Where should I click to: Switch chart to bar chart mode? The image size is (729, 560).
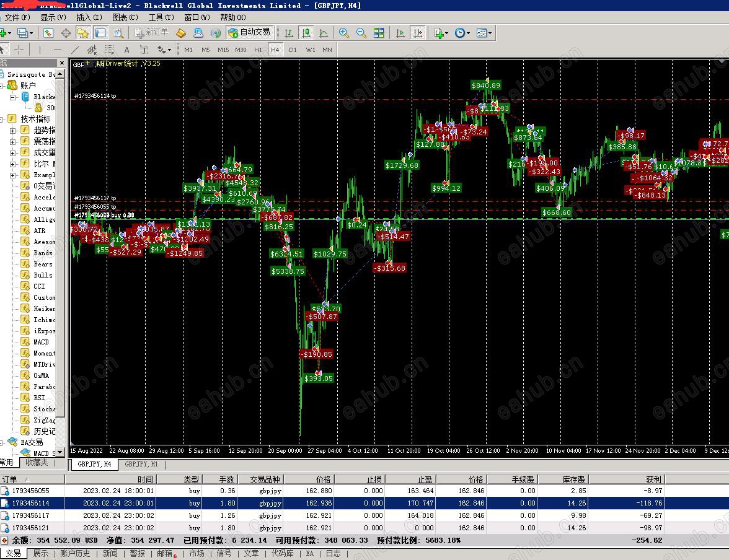click(289, 33)
